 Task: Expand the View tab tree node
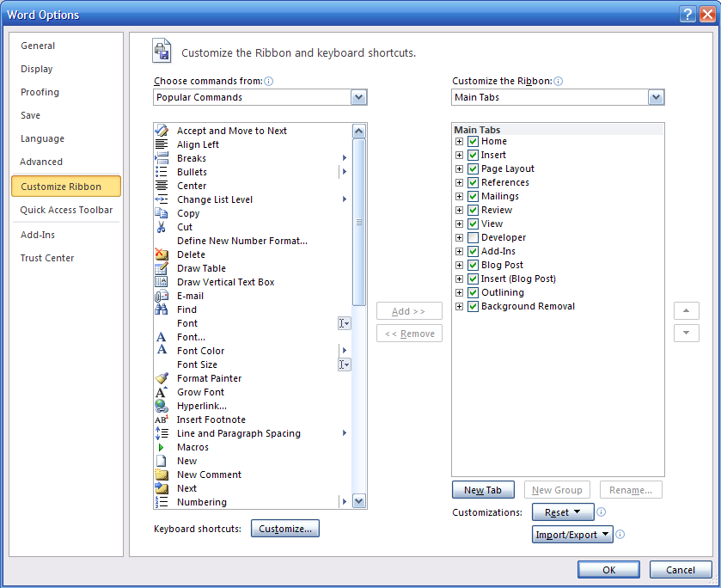pyautogui.click(x=460, y=224)
